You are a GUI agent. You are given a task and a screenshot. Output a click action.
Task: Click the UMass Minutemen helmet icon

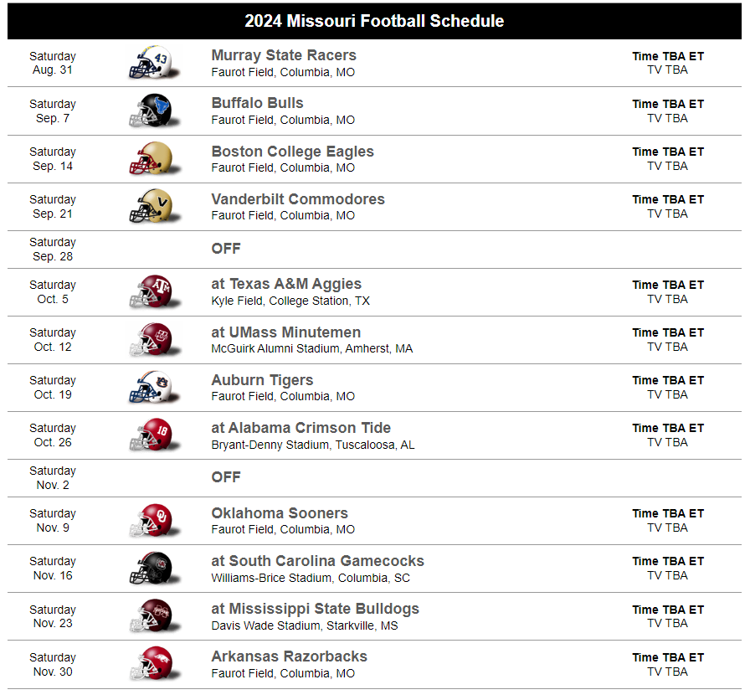click(x=151, y=339)
